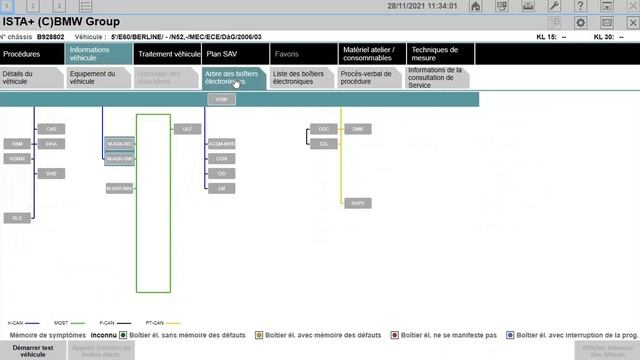Image resolution: width=640 pixels, height=360 pixels.
Task: Click Démarrer test véhicule button
Action: pyautogui.click(x=33, y=351)
